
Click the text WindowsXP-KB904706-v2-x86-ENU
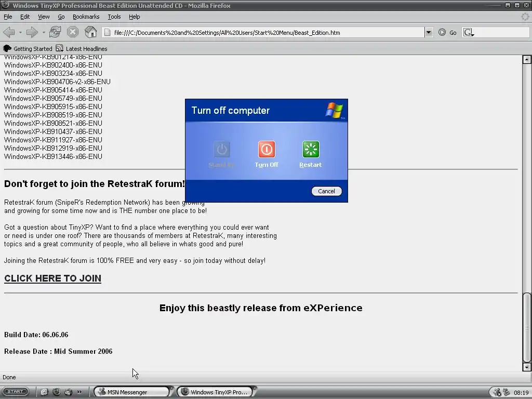(57, 82)
